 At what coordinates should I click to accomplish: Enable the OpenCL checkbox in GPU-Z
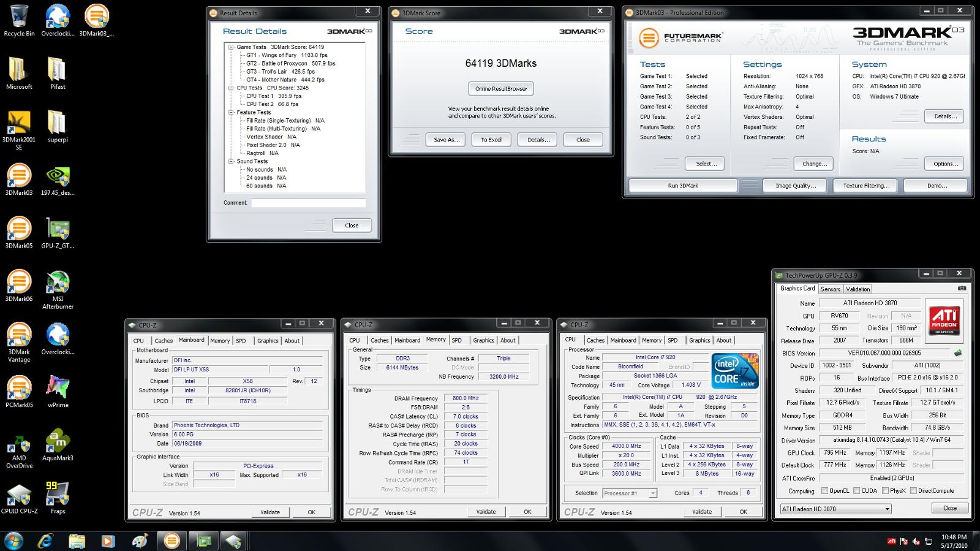click(825, 490)
